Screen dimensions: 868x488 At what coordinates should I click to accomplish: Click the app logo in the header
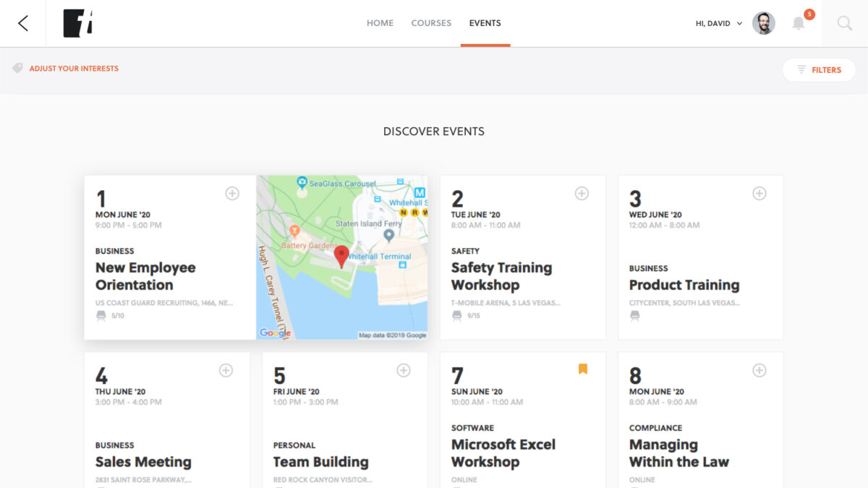pyautogui.click(x=77, y=23)
